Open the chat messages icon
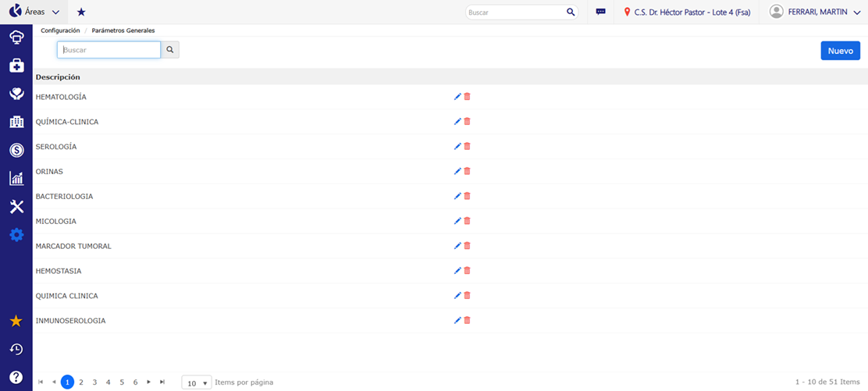 coord(600,12)
